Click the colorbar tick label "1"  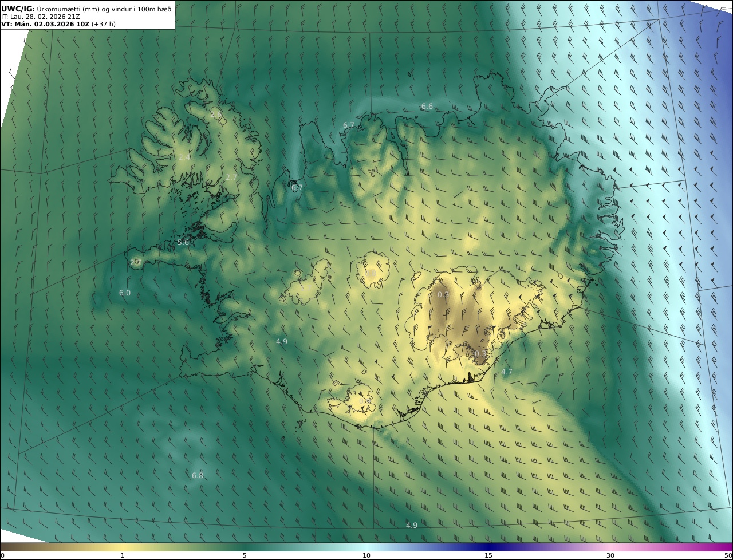coord(123,556)
